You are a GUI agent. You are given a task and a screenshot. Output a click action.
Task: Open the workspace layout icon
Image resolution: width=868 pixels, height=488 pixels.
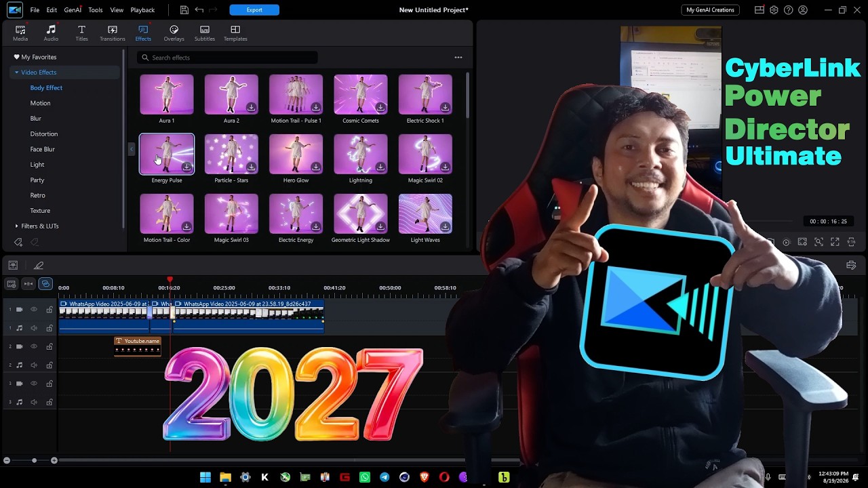[x=759, y=10]
